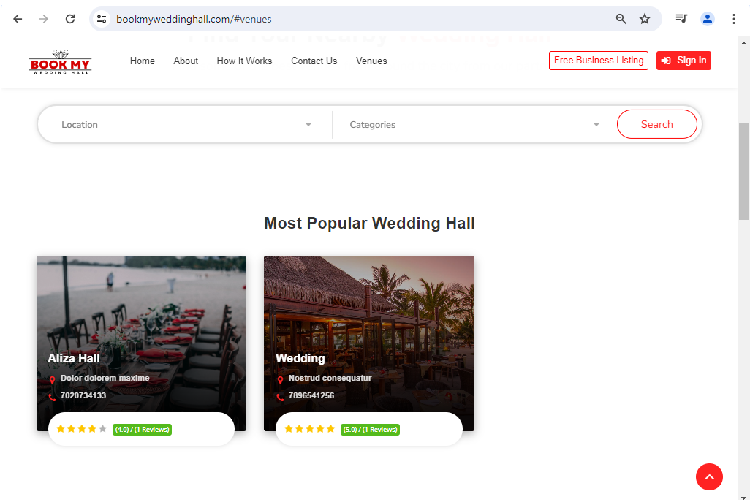Viewport: 750px width, 500px height.
Task: Click the Book My Wedding Hall logo
Action: pos(60,62)
